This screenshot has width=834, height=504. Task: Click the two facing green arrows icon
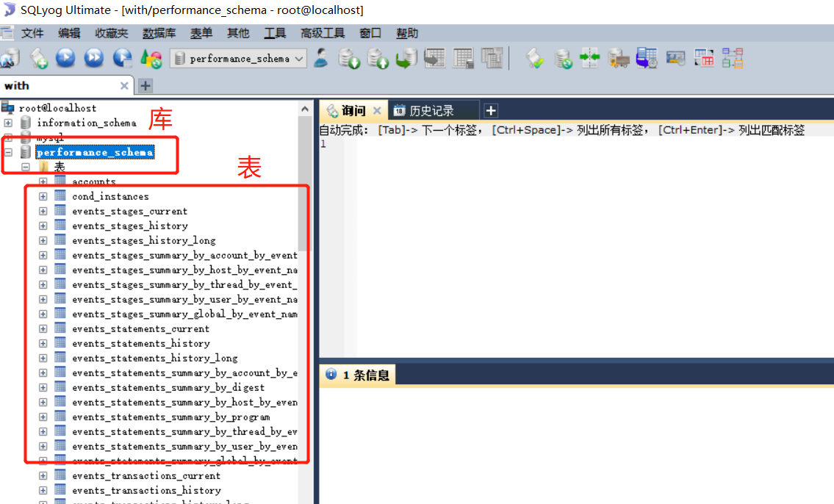coord(590,57)
